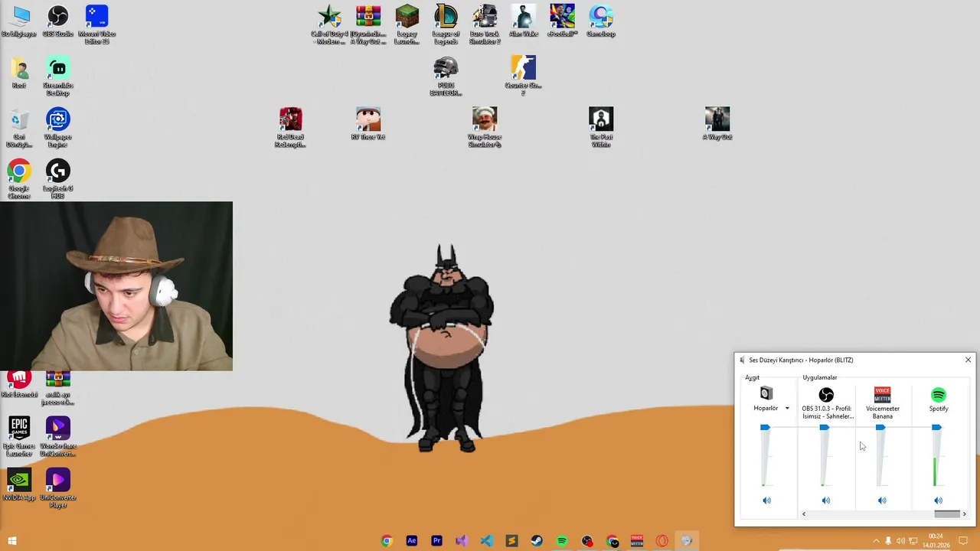Show hidden system tray icons chevron

pos(876,541)
